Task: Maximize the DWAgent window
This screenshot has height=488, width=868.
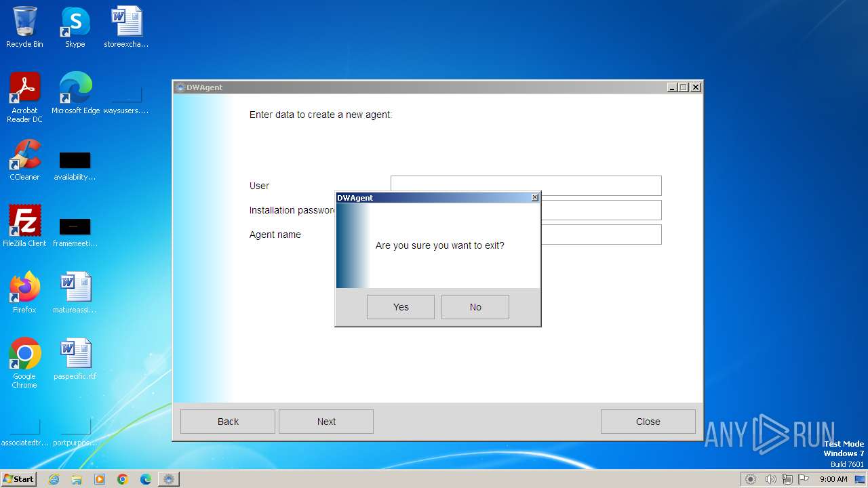Action: [x=684, y=87]
